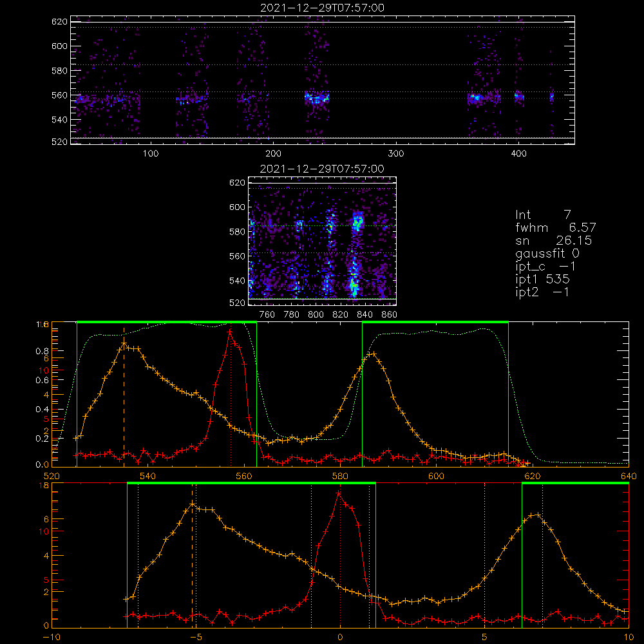Click x-axis label 560 on third plot

(244, 477)
